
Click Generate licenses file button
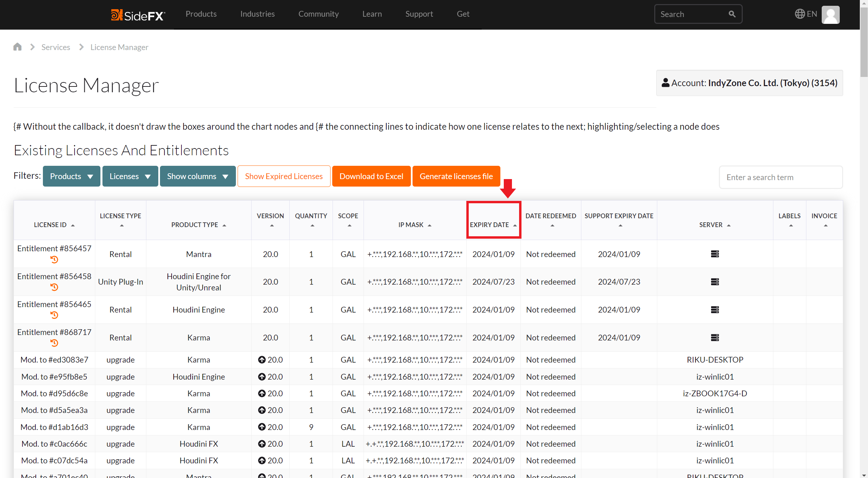point(456,176)
